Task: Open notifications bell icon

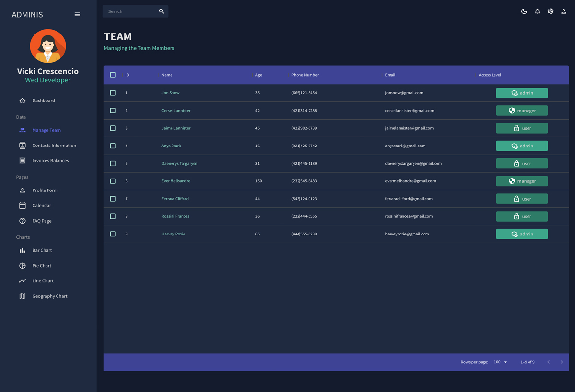Action: (537, 11)
